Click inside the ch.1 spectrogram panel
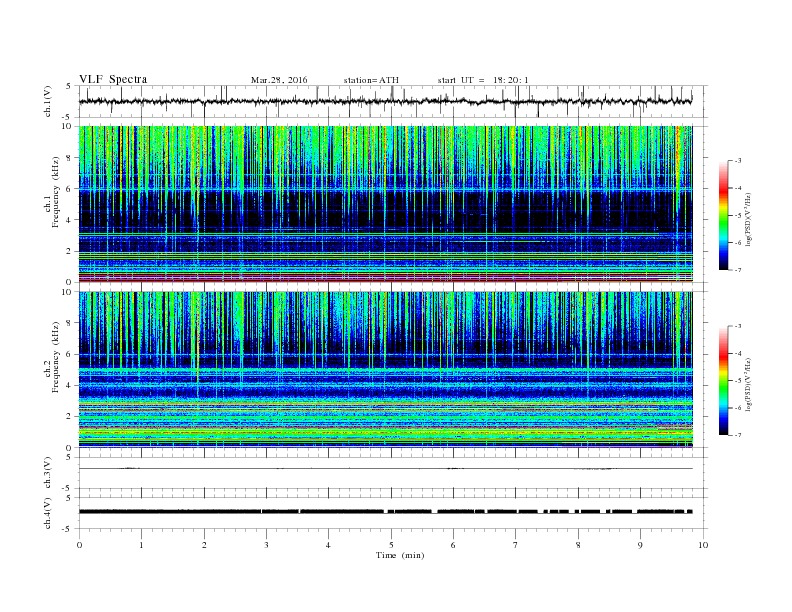This screenshot has height=612, width=792. [x=385, y=204]
